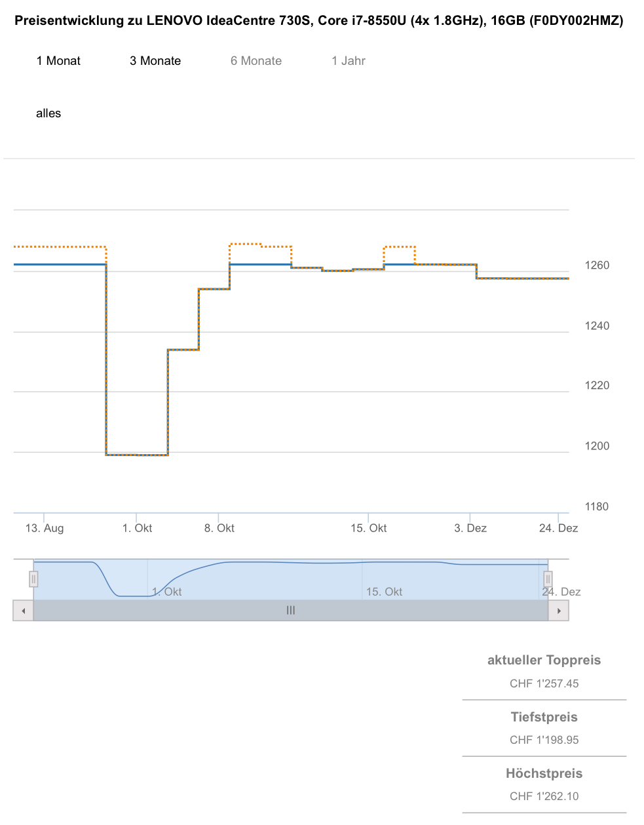The image size is (644, 825).
Task: Select the 1 Monat range
Action: click(x=58, y=61)
